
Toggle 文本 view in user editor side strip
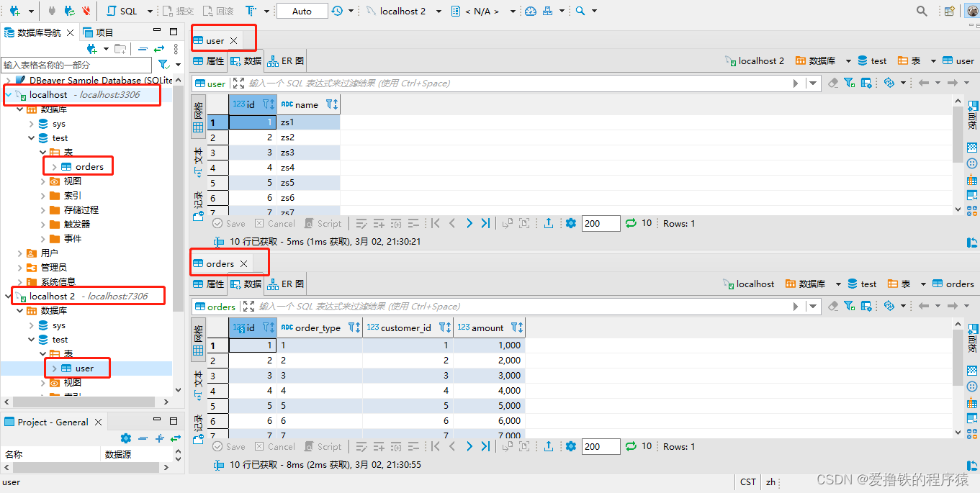click(199, 161)
